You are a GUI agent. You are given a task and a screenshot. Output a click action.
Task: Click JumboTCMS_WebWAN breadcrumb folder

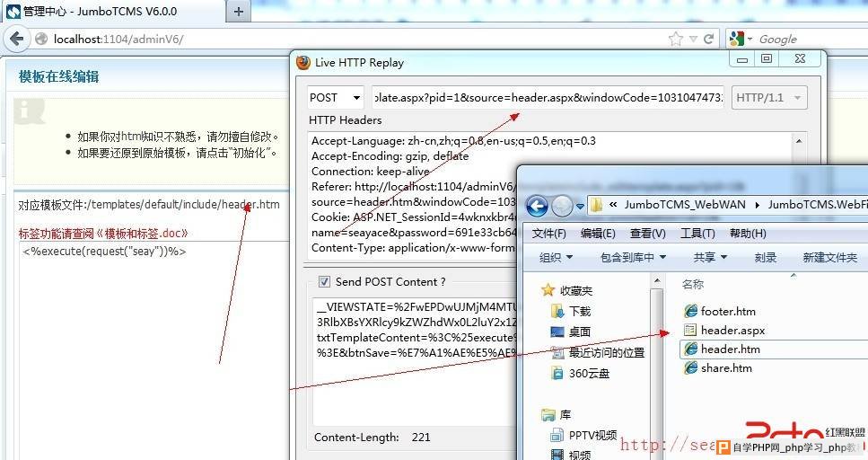[x=685, y=205]
